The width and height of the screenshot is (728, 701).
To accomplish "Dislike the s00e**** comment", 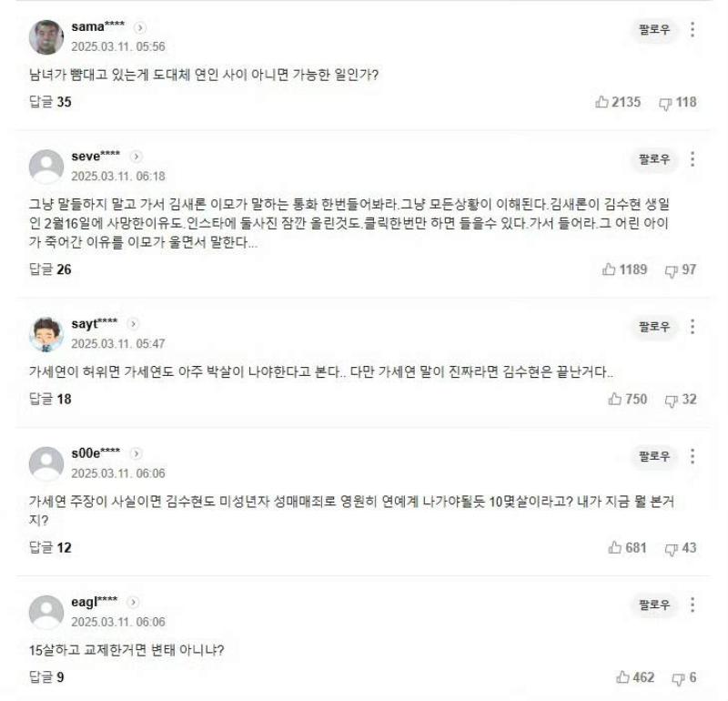I will pyautogui.click(x=672, y=548).
